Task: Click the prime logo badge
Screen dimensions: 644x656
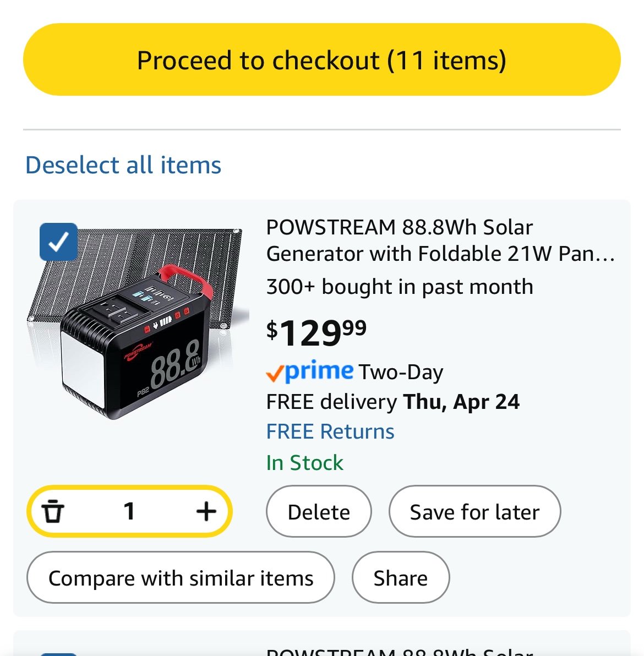Action: click(310, 371)
